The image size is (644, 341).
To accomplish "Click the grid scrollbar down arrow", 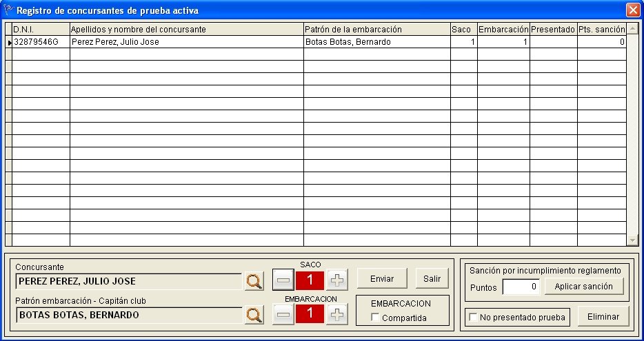I will [x=632, y=240].
